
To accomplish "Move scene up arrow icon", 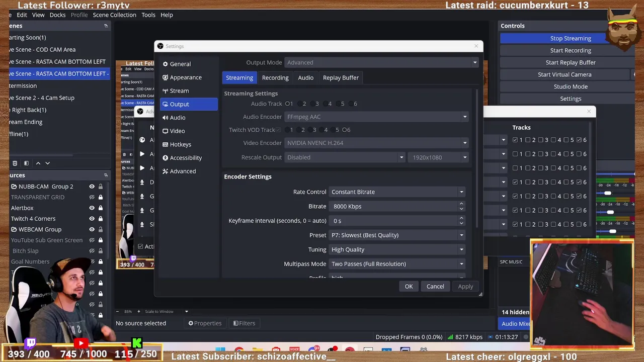I will [x=38, y=163].
